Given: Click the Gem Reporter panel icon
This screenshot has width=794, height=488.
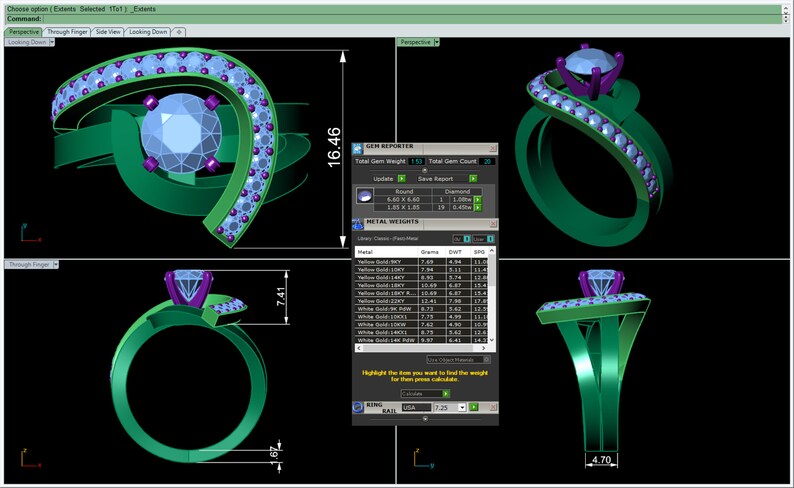Looking at the screenshot, I should pyautogui.click(x=358, y=148).
